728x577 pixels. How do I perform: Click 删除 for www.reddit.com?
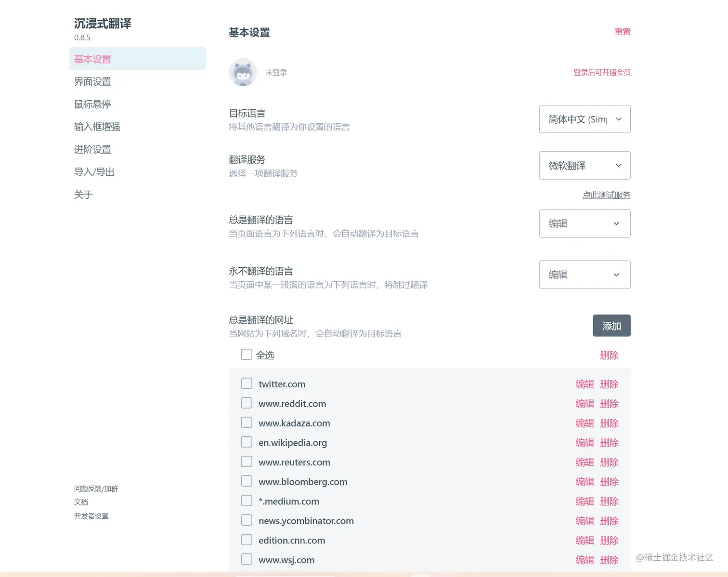click(x=609, y=404)
